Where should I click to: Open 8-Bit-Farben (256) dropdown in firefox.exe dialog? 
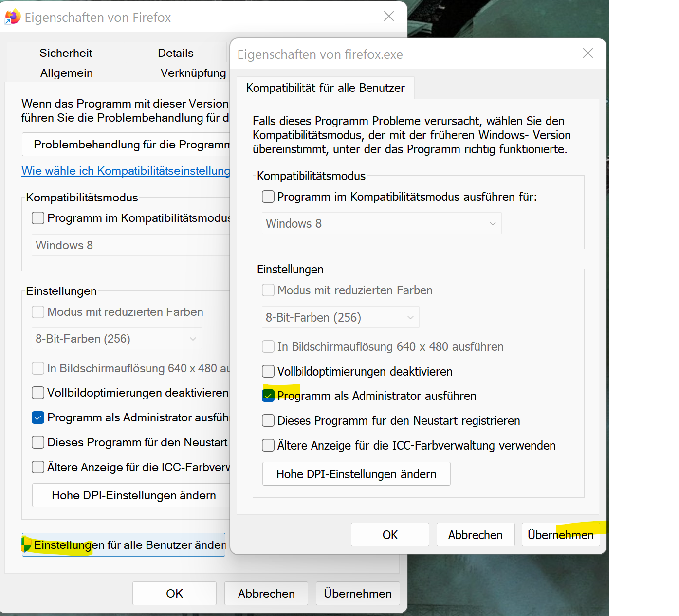click(341, 317)
